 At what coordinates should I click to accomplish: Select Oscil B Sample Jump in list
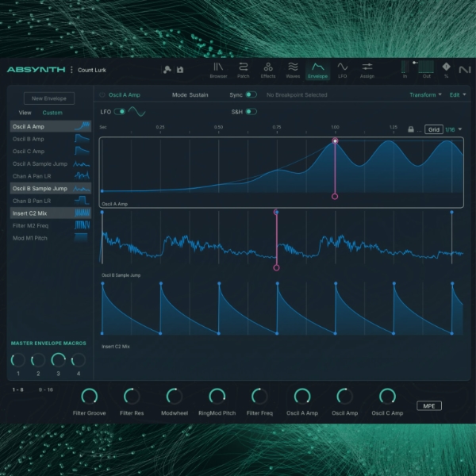(51, 188)
